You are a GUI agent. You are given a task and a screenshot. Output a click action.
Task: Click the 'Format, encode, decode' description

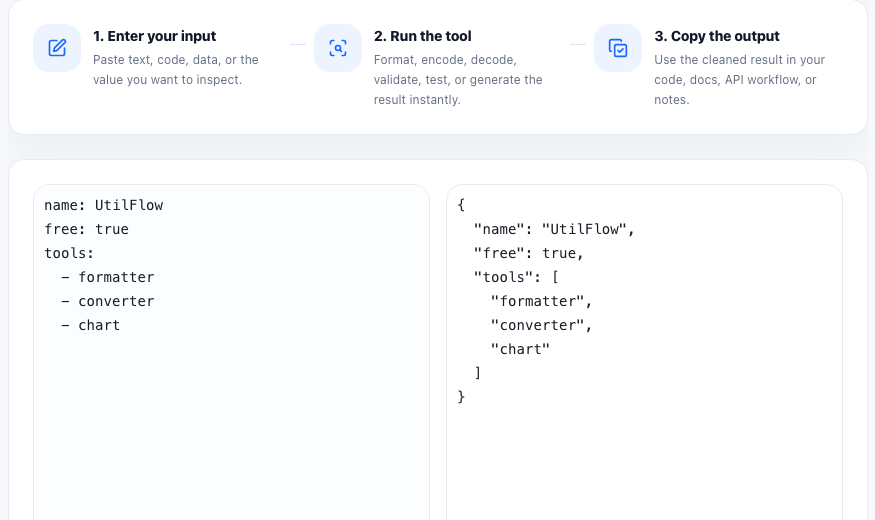(458, 80)
